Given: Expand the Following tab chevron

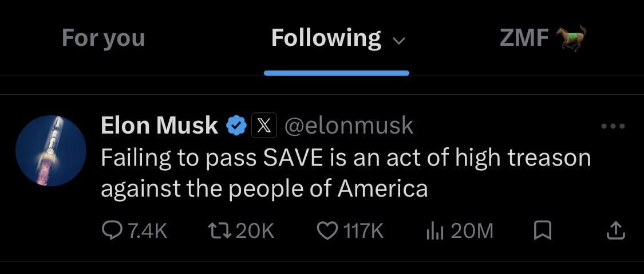Looking at the screenshot, I should pos(399,41).
